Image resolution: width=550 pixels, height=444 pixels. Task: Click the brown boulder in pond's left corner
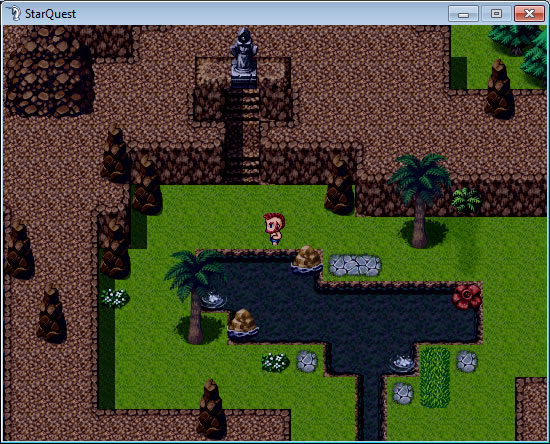coord(243,323)
